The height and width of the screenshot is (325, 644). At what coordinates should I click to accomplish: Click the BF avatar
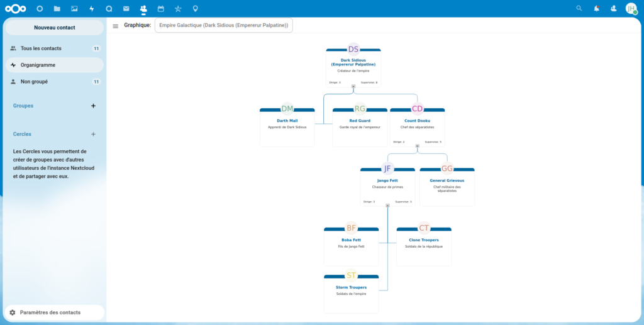(351, 228)
